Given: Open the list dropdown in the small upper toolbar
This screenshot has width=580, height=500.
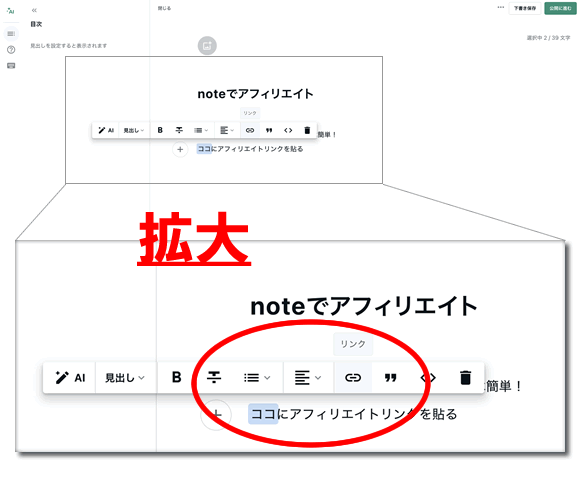Looking at the screenshot, I should coord(201,130).
